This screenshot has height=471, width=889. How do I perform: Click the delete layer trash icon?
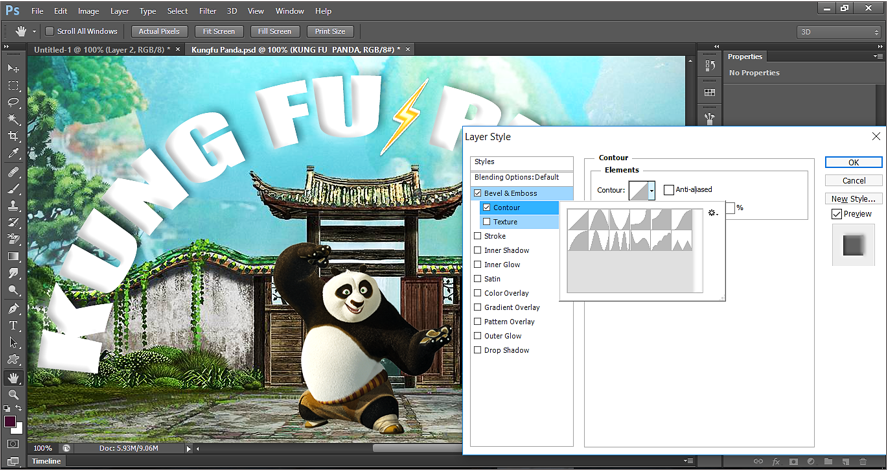(863, 462)
